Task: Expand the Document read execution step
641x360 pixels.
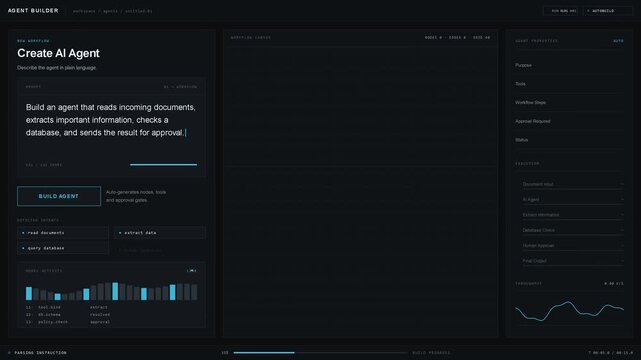Action: point(573,184)
